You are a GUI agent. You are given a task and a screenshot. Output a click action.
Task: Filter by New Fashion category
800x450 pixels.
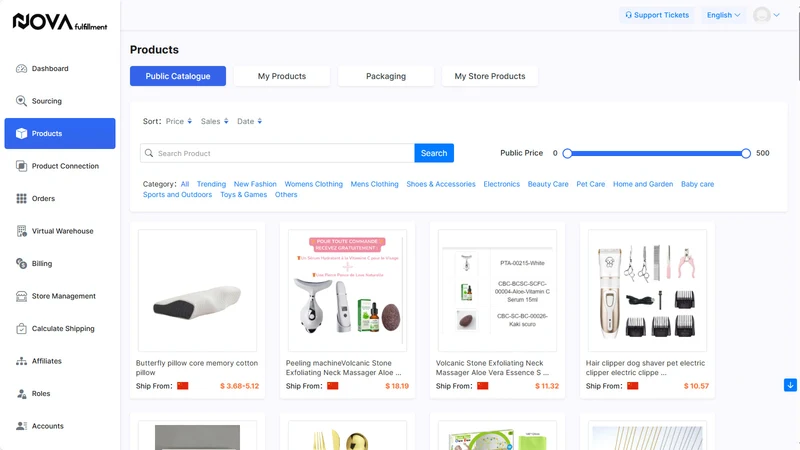pos(255,184)
